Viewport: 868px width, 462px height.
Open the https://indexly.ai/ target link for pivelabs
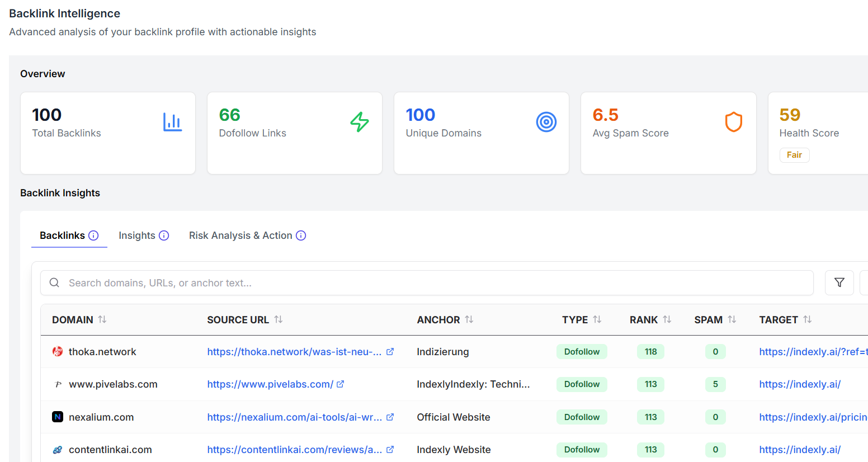pyautogui.click(x=800, y=384)
